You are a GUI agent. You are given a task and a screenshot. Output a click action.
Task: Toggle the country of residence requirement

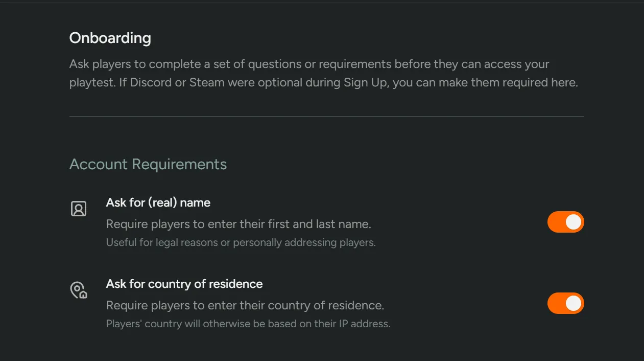pyautogui.click(x=565, y=303)
